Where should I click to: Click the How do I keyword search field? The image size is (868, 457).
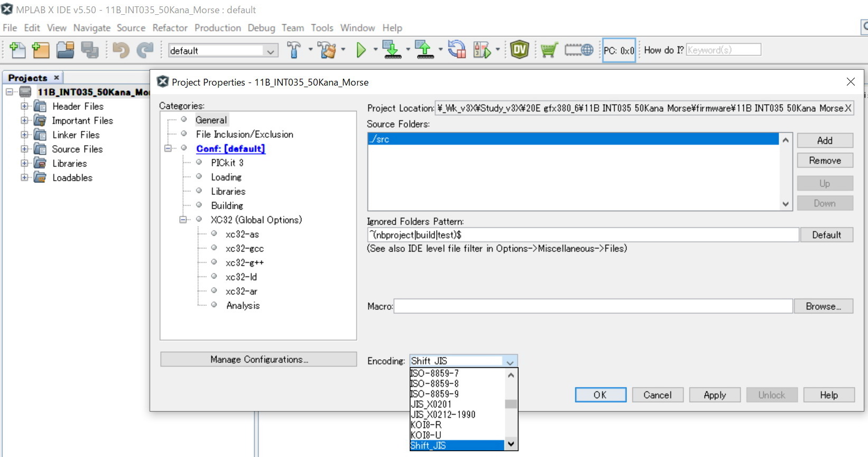pyautogui.click(x=724, y=50)
